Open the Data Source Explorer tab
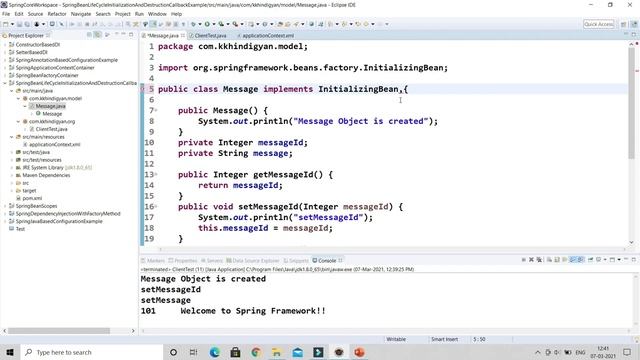Screen dimensions: 640x360 [x=253, y=260]
